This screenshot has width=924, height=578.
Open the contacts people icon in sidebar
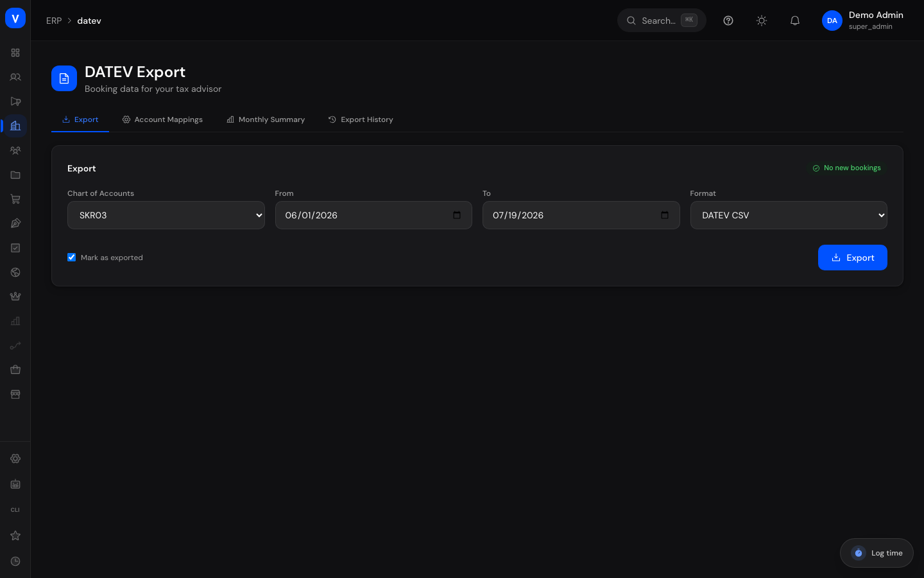[15, 77]
